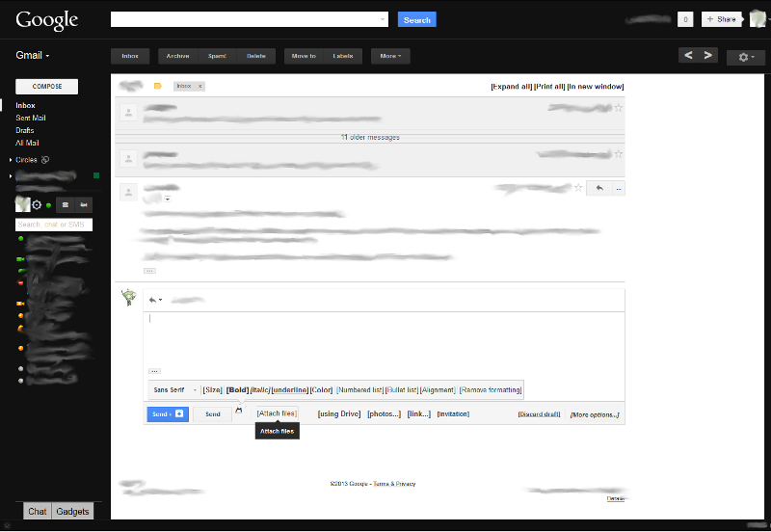Start a video call from chat

point(84,205)
